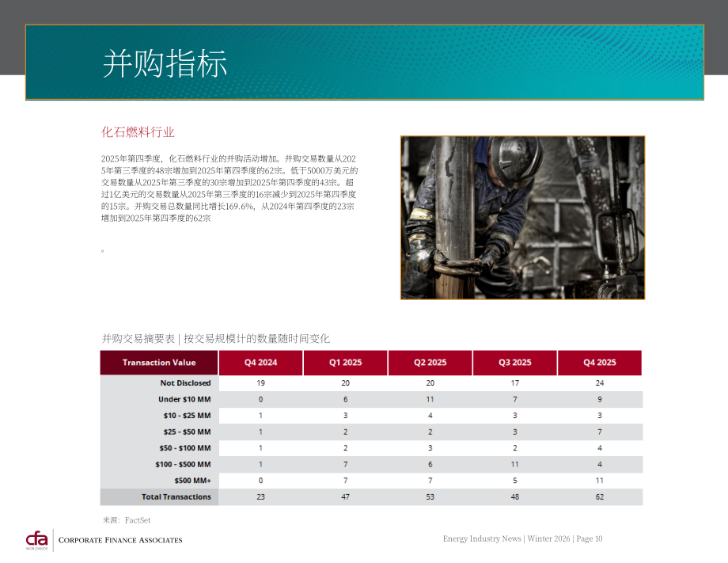Click Not Disclosed value 19 for Q4 2024

[260, 382]
